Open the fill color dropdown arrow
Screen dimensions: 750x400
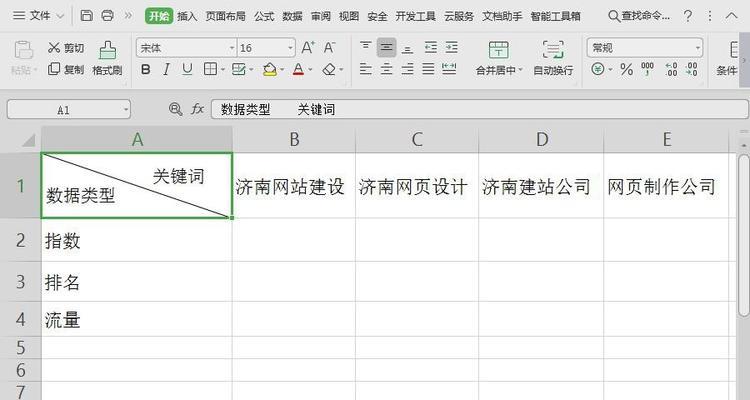282,70
